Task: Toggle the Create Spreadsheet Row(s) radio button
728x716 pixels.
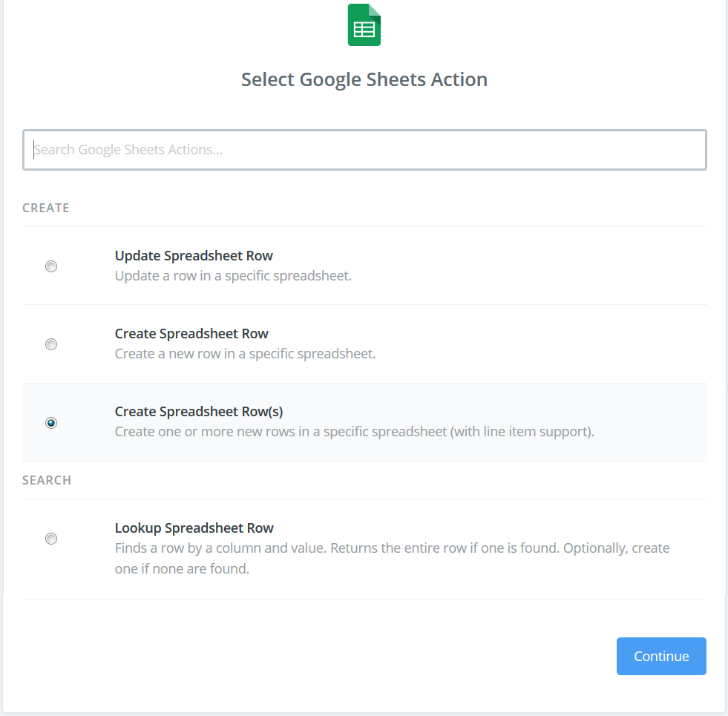Action: 51,423
